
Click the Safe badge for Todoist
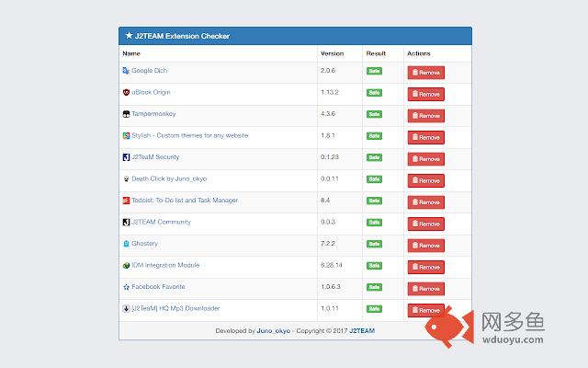click(x=374, y=201)
